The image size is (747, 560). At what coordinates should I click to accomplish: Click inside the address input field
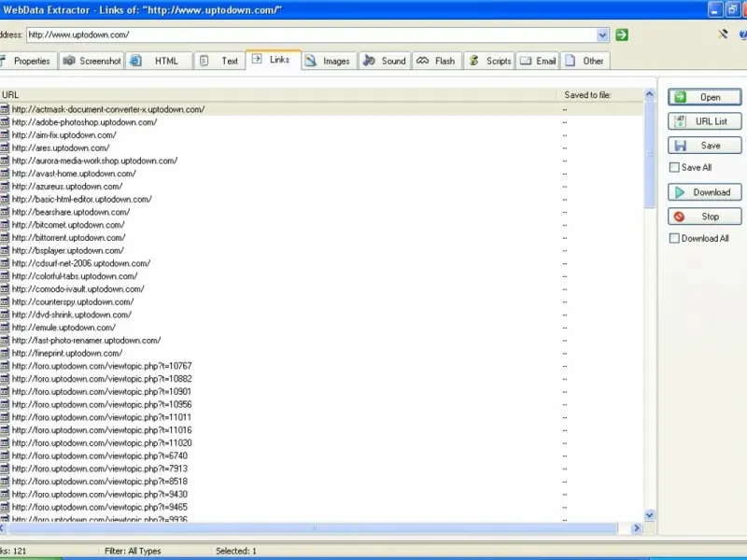pos(312,35)
